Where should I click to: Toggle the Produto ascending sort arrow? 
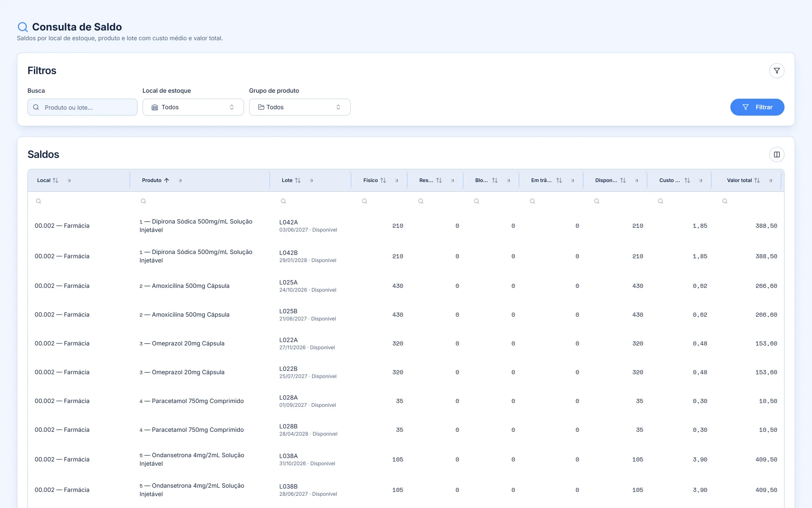point(167,180)
